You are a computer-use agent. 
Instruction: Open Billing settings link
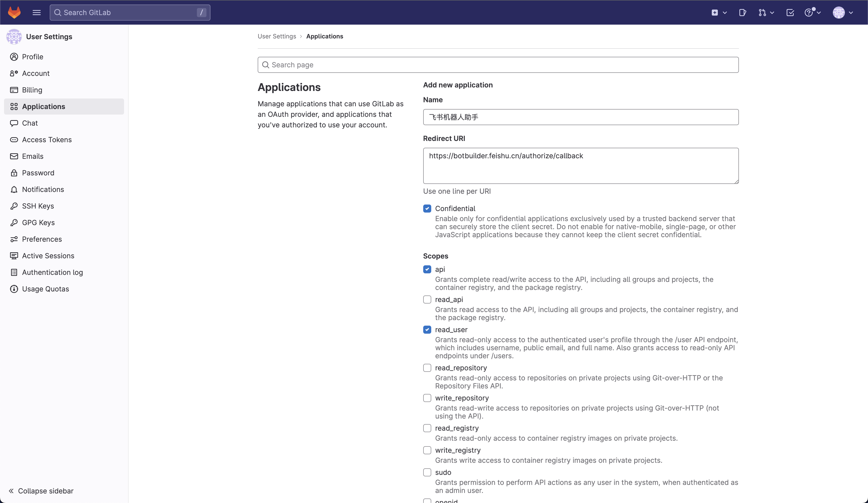64,90
